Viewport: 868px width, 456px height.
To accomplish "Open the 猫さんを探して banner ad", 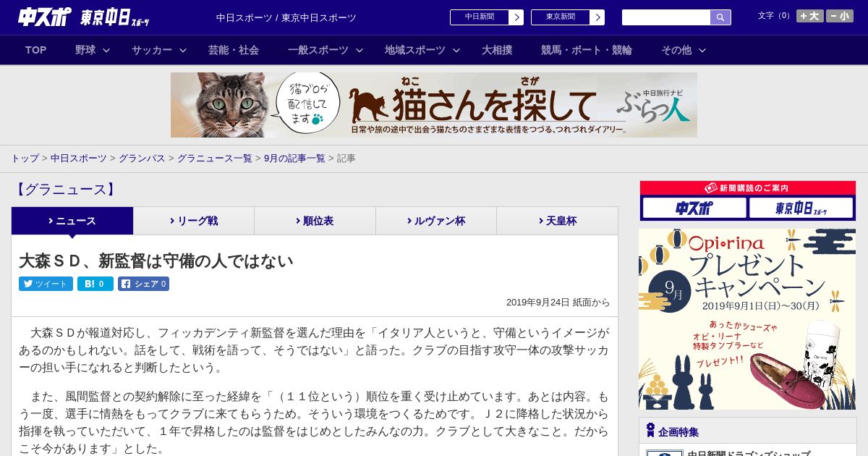I will pos(434,105).
